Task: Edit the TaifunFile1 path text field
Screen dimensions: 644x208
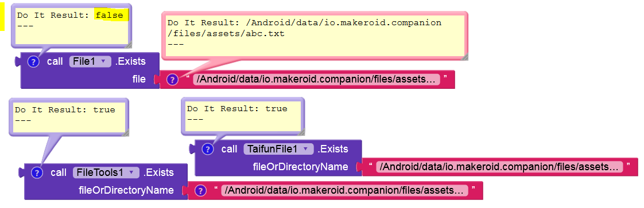Action: pyautogui.click(x=499, y=167)
